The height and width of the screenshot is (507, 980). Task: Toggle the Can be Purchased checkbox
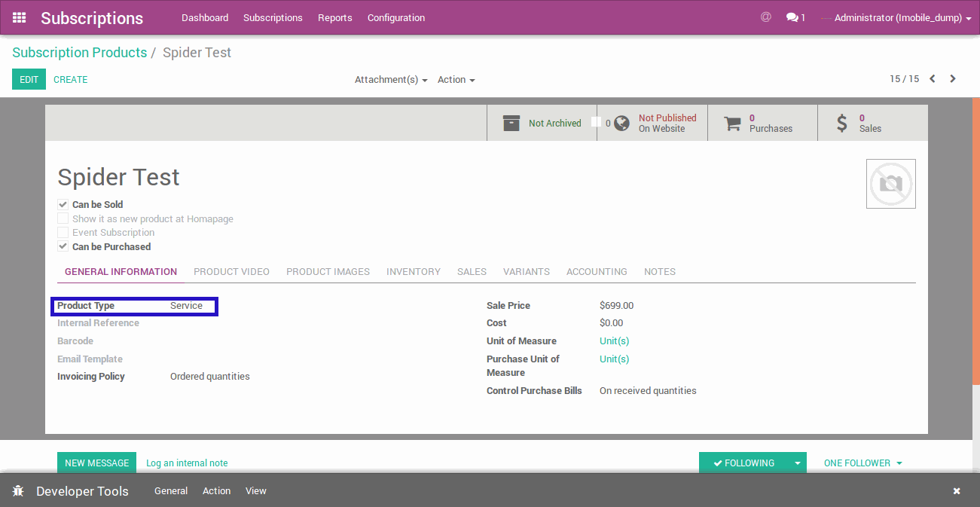[x=63, y=246]
